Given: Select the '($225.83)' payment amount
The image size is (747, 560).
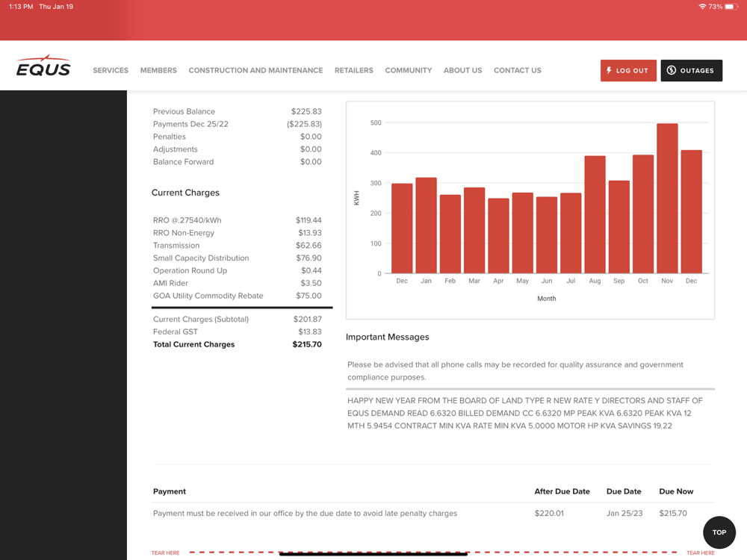Looking at the screenshot, I should tap(304, 124).
